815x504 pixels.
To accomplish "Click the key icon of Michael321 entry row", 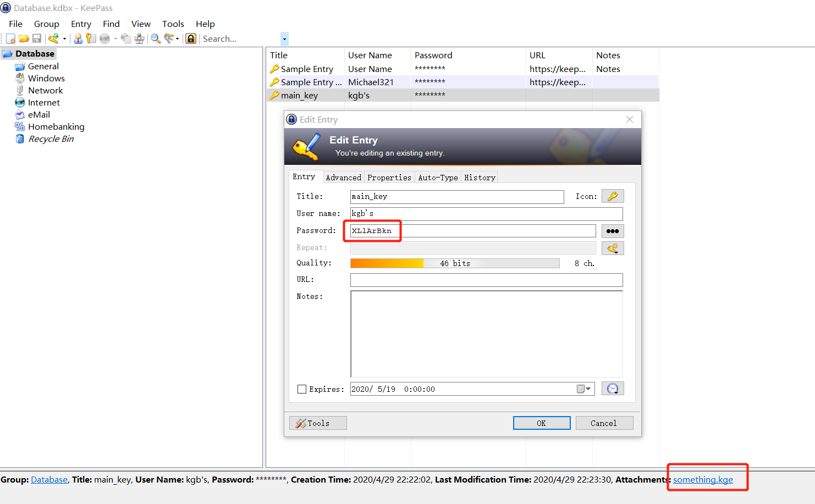I will 274,82.
